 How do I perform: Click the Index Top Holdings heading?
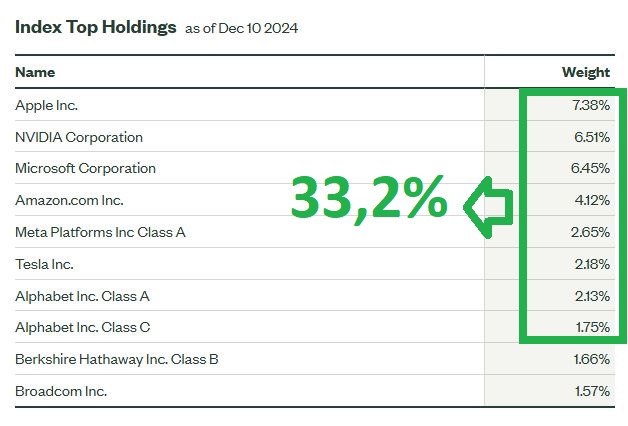95,26
